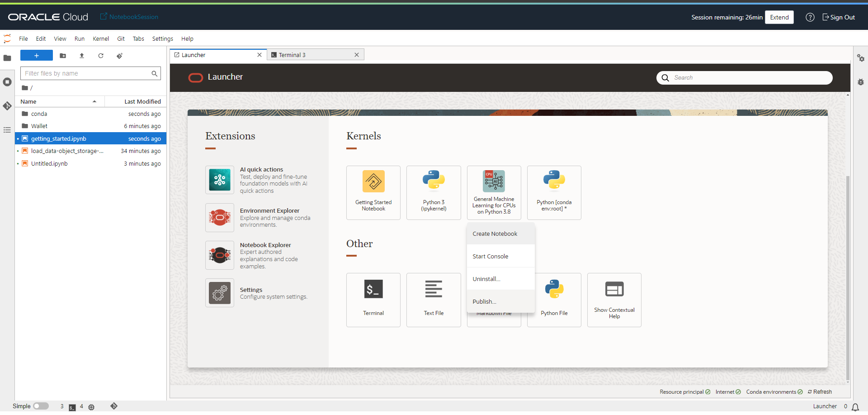
Task: Open the conda folder
Action: pyautogui.click(x=91, y=114)
